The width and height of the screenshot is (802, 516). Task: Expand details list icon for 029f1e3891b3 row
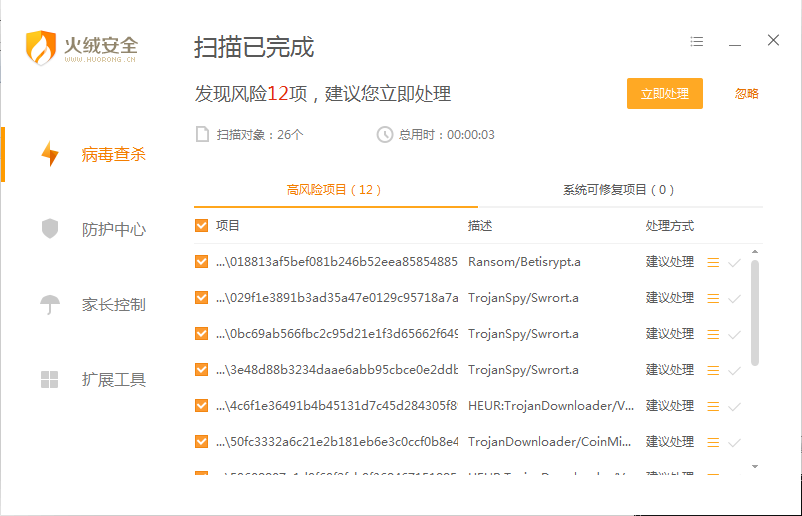point(713,298)
